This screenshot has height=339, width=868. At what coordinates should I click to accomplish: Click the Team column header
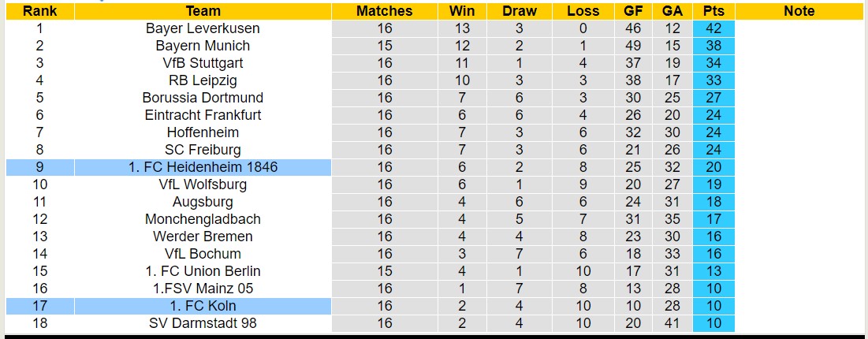(203, 11)
